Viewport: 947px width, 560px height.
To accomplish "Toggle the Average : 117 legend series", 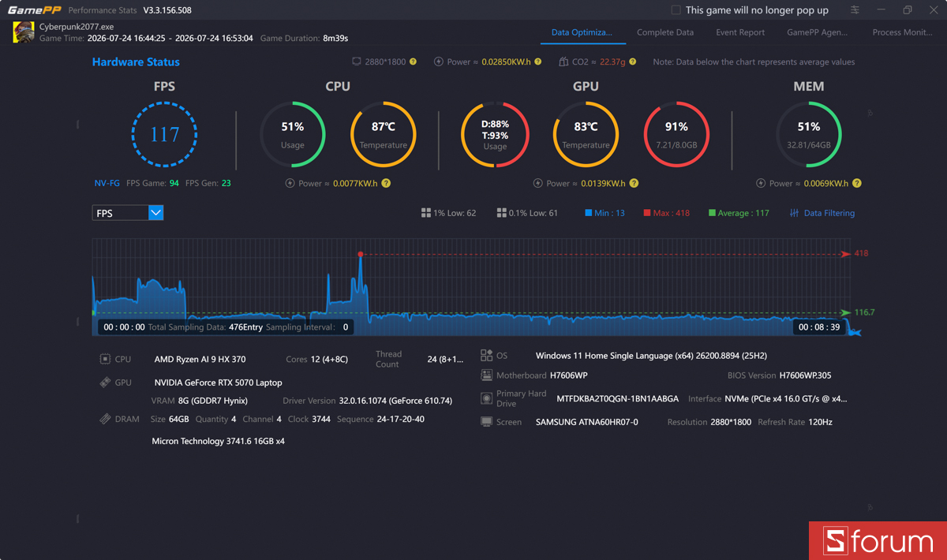I will (739, 213).
